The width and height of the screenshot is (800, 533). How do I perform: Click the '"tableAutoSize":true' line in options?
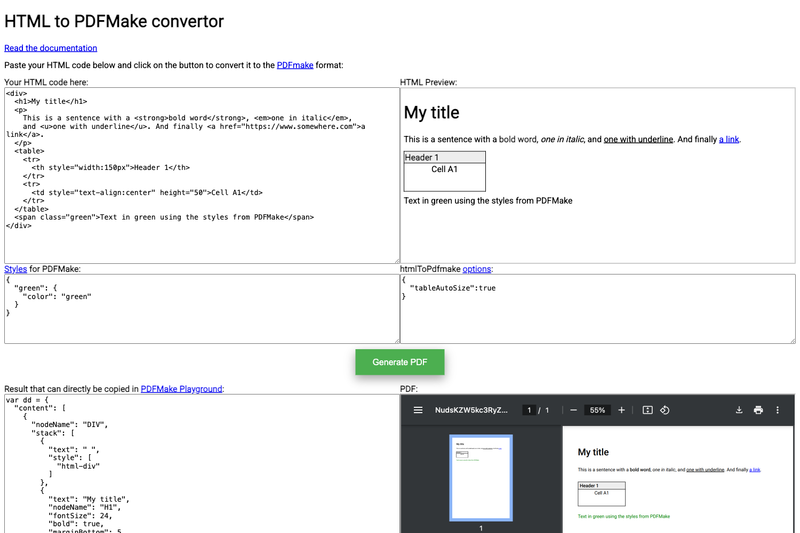(x=453, y=288)
